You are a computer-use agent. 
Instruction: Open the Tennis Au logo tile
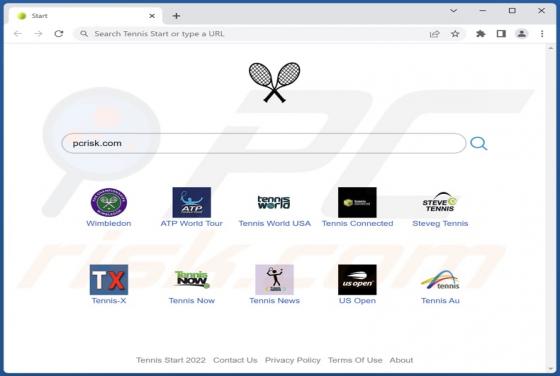tap(440, 280)
